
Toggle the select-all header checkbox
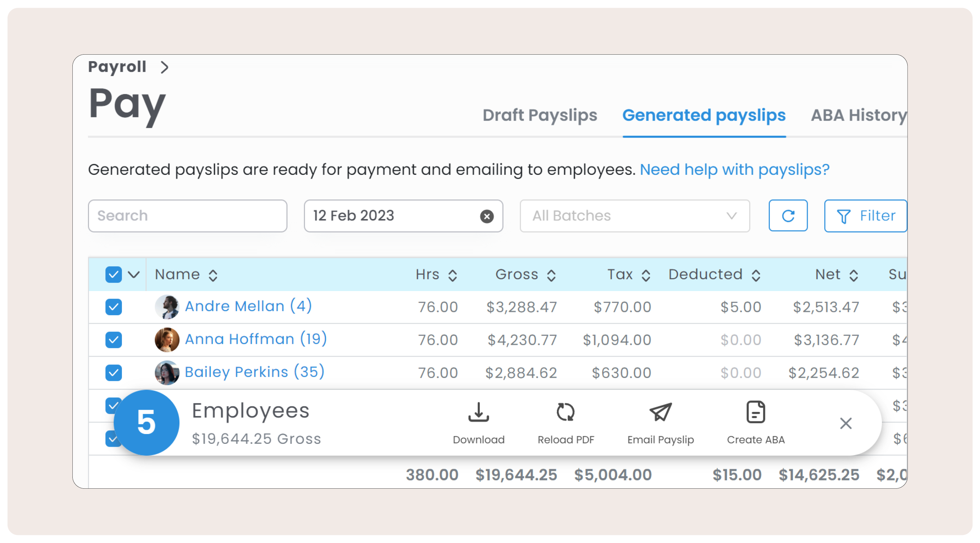(113, 274)
